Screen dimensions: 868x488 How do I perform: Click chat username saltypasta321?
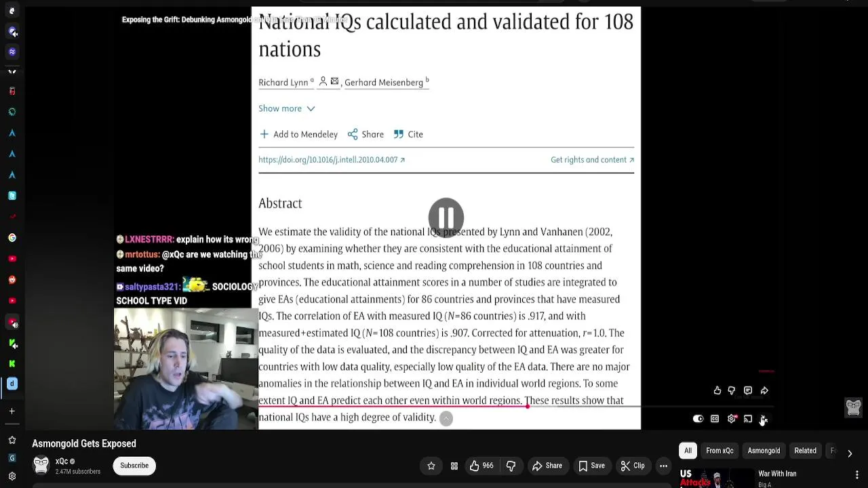[153, 287]
